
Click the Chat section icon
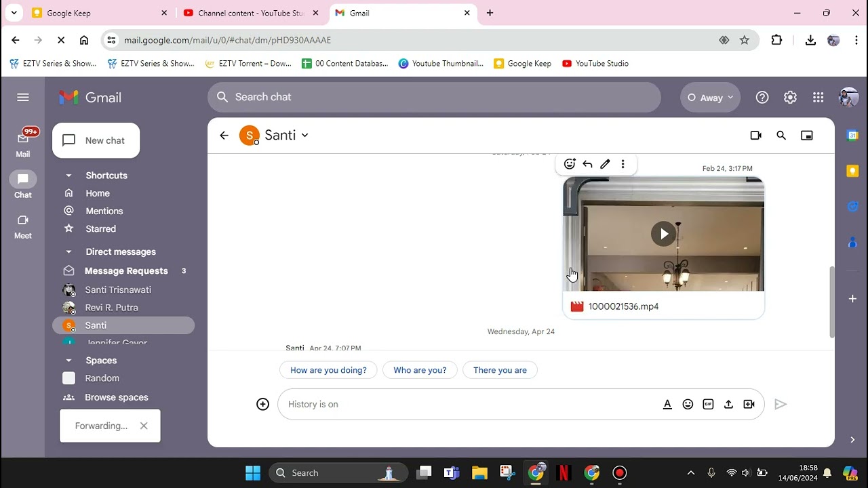[23, 180]
